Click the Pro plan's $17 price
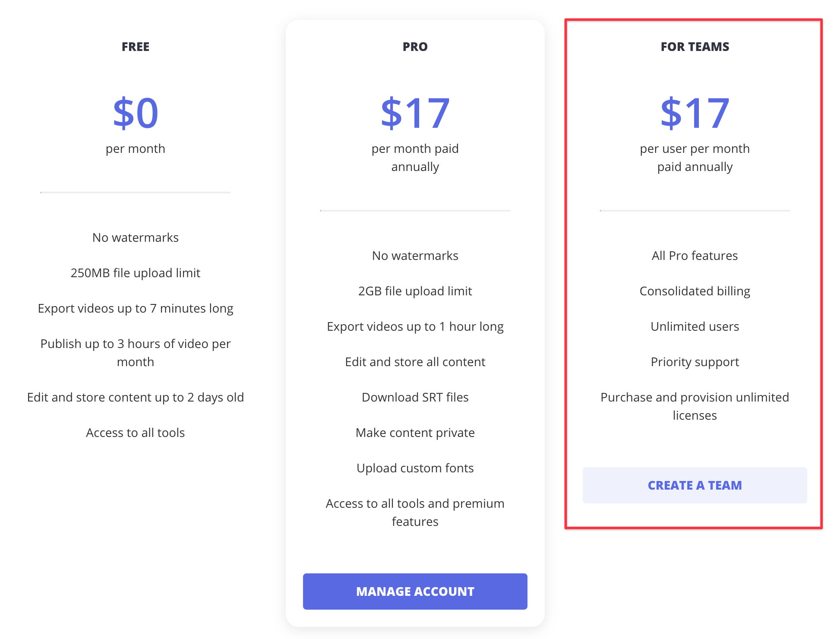840x639 pixels. tap(415, 113)
